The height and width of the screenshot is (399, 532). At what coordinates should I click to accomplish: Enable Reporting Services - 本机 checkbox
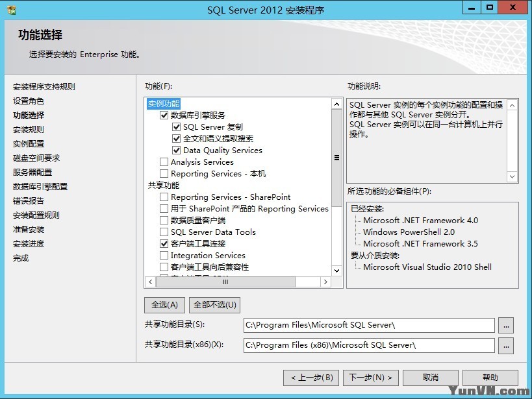pyautogui.click(x=164, y=174)
